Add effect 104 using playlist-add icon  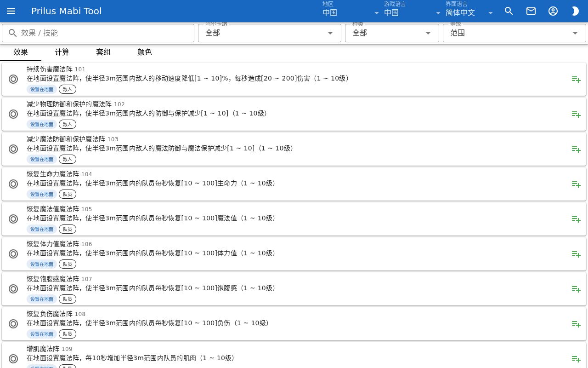[x=576, y=184]
